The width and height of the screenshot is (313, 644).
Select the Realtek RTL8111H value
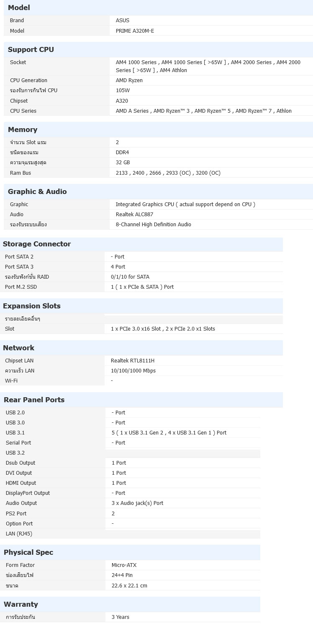click(x=133, y=361)
